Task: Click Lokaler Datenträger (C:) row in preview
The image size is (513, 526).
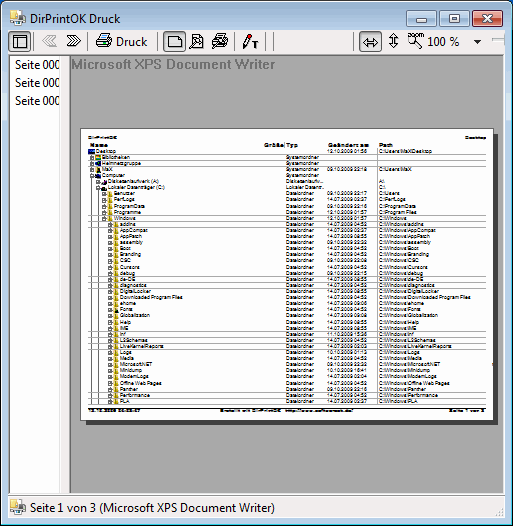Action: click(x=287, y=187)
